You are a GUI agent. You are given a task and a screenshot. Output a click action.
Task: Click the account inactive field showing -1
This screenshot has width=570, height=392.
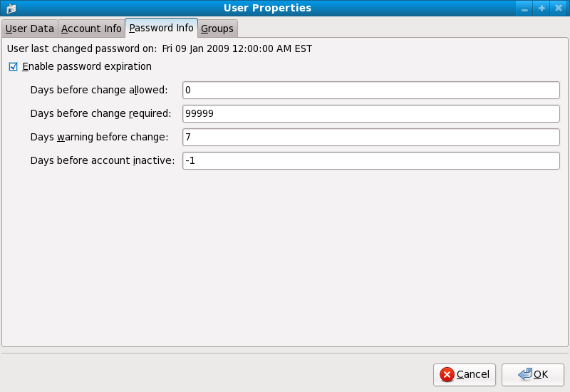click(370, 160)
